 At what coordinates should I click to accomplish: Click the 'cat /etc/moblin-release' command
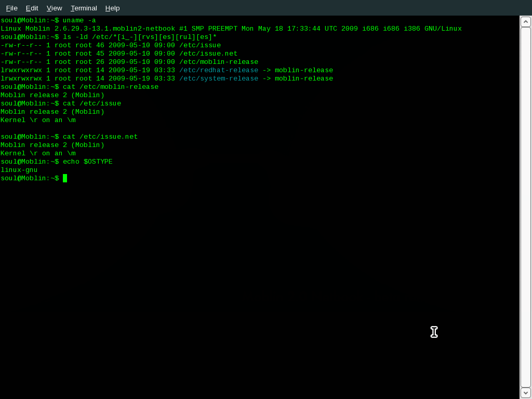(x=111, y=87)
